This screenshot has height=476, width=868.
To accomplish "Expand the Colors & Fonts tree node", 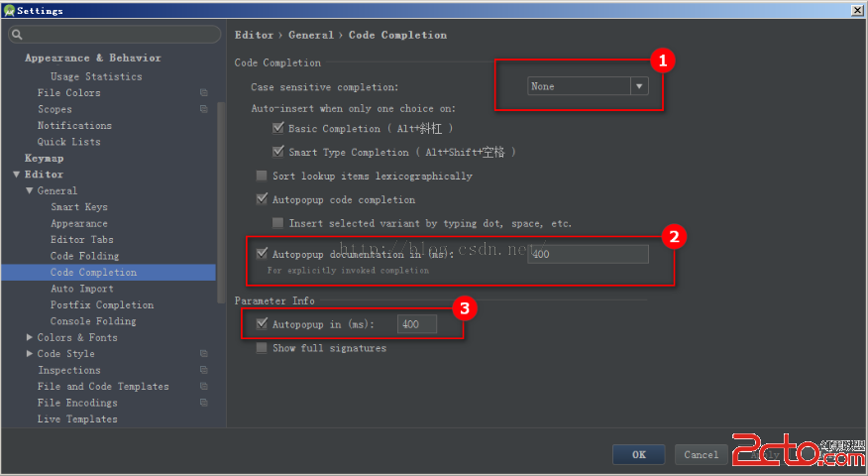I will [x=29, y=338].
